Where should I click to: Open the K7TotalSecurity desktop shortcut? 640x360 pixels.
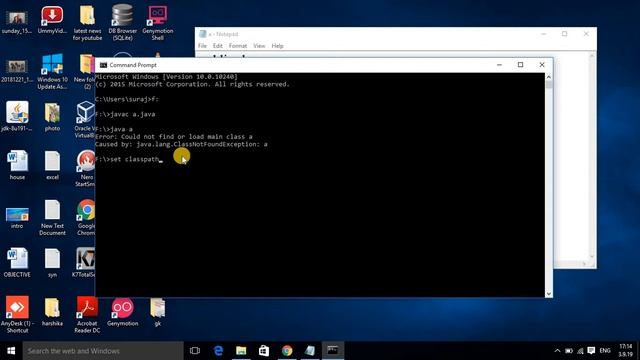click(x=85, y=262)
